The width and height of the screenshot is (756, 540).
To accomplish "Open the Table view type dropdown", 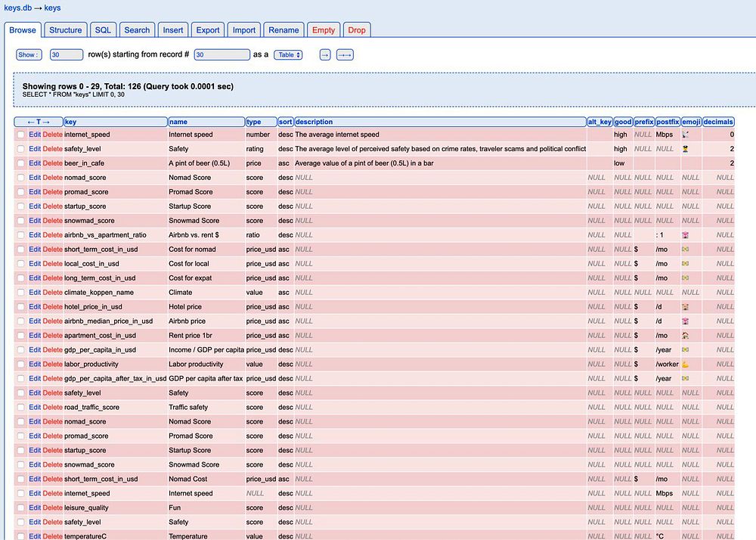I will click(288, 55).
